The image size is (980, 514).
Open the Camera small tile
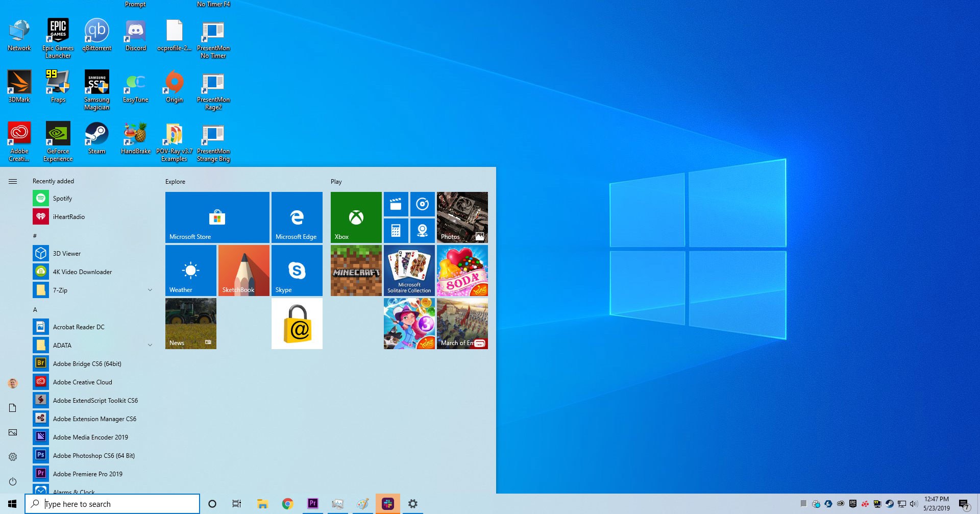click(x=422, y=231)
